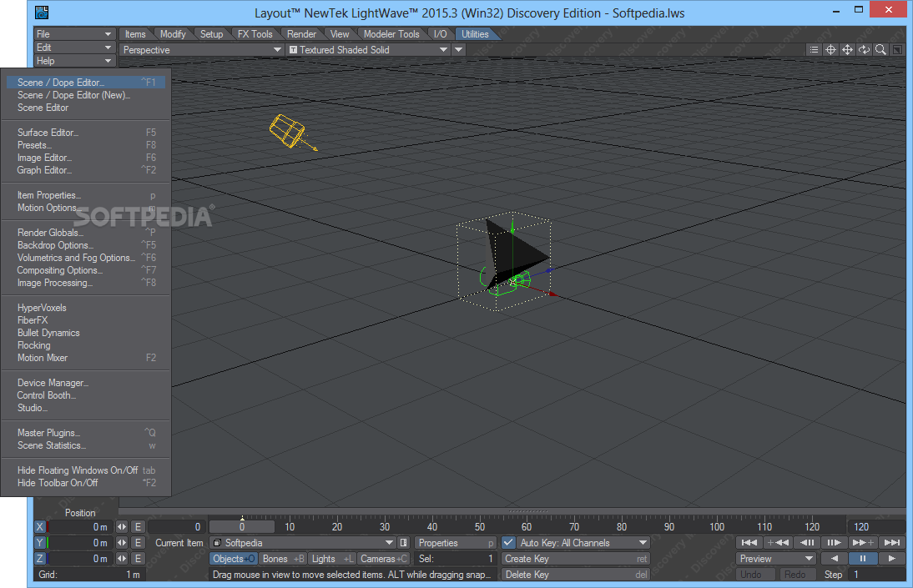Image resolution: width=913 pixels, height=588 pixels.
Task: Click the Step value field
Action: 876,574
